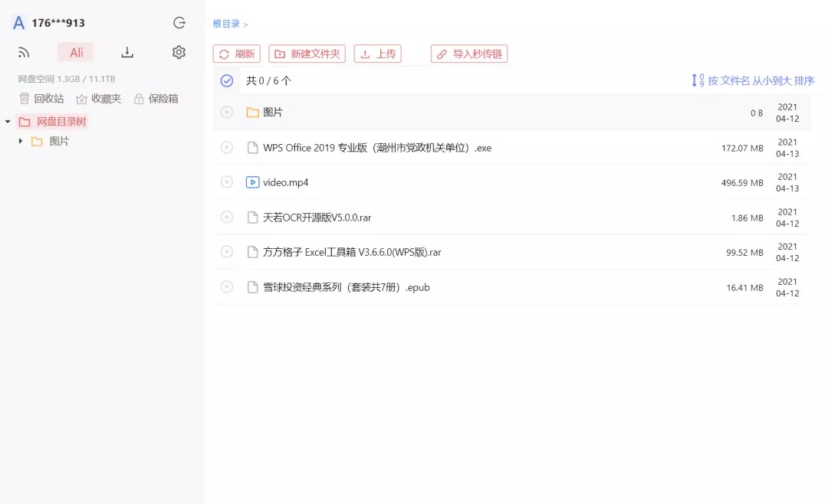
Task: Open the sort by file name dropdown
Action: pyautogui.click(x=760, y=80)
